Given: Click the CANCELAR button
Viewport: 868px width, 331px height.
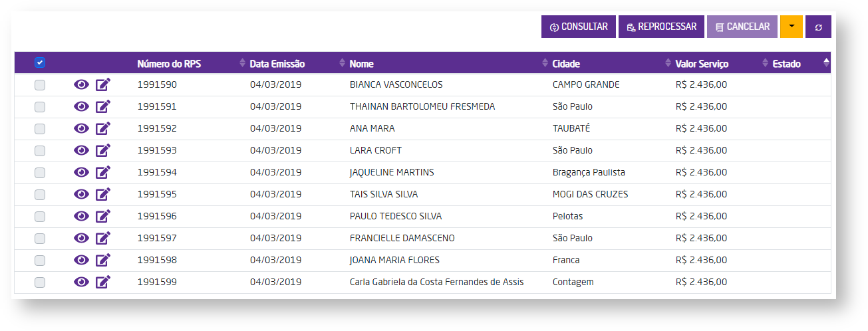Looking at the screenshot, I should 742,27.
